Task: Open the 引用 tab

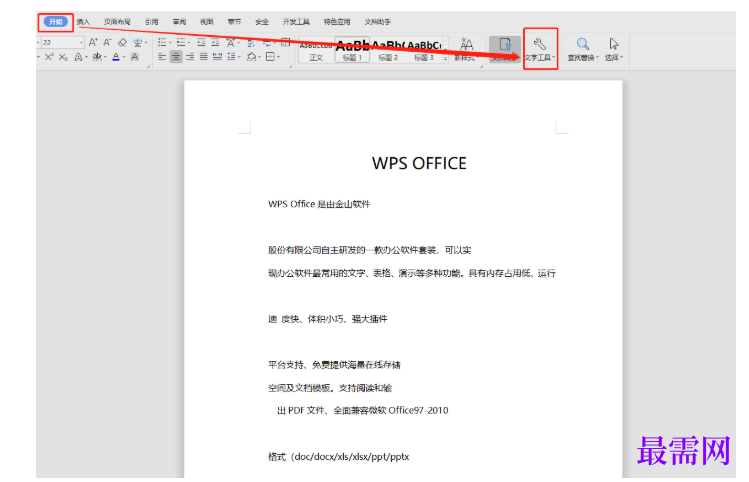Action: tap(151, 22)
